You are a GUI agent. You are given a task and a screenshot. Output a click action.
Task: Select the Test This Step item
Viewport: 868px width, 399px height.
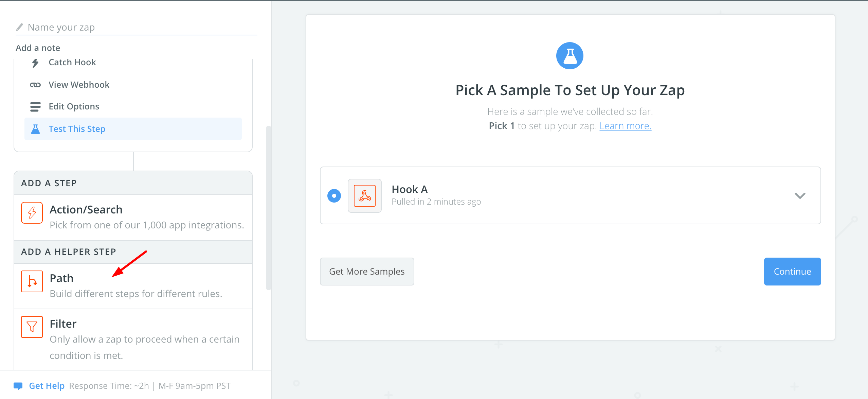[x=133, y=129]
